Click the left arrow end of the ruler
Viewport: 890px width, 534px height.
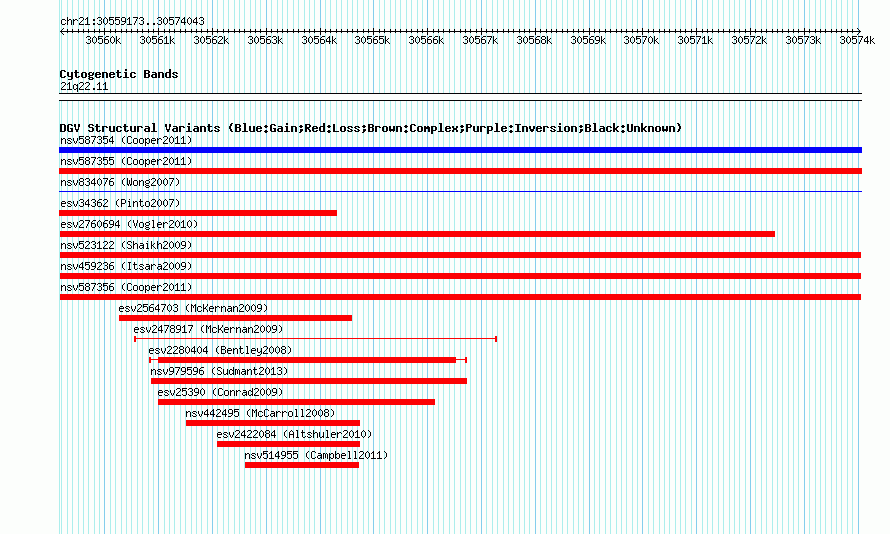click(62, 31)
